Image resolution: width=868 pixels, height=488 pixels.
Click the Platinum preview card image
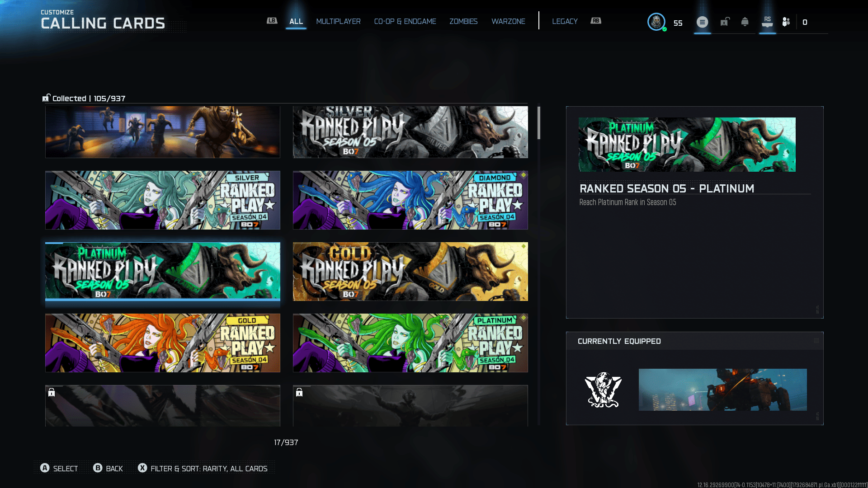687,145
